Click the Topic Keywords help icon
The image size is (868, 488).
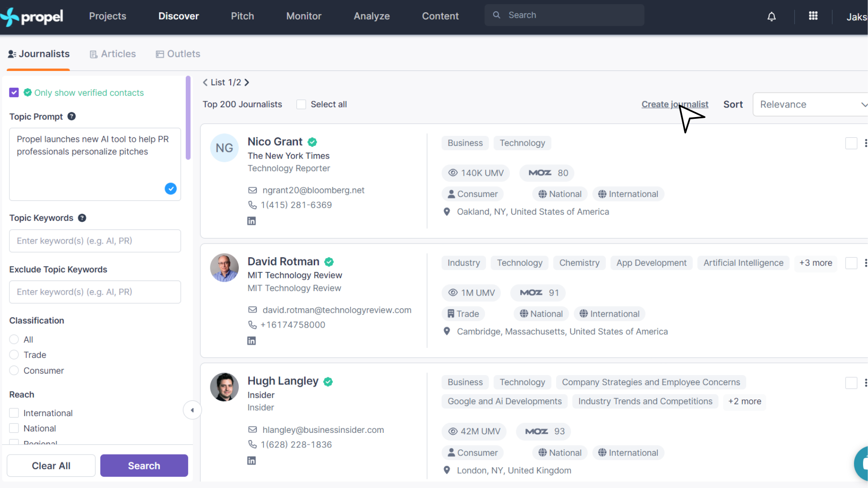[82, 218]
